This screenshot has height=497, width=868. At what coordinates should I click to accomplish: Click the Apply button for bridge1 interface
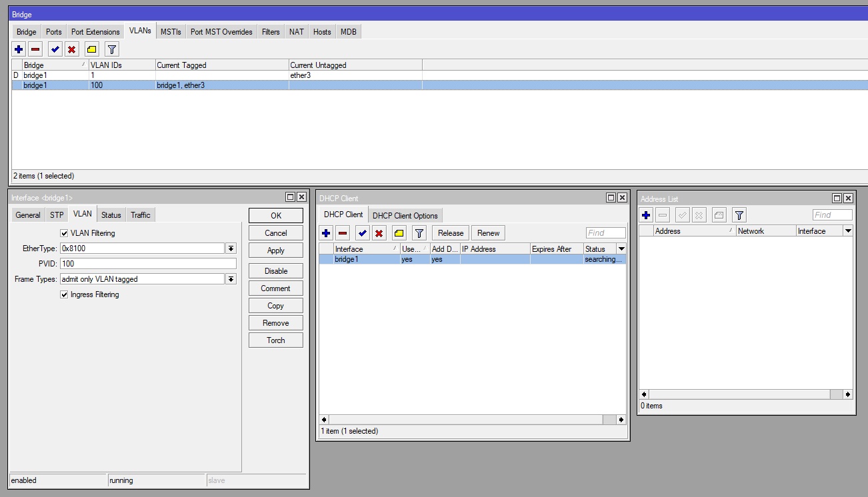(x=275, y=250)
